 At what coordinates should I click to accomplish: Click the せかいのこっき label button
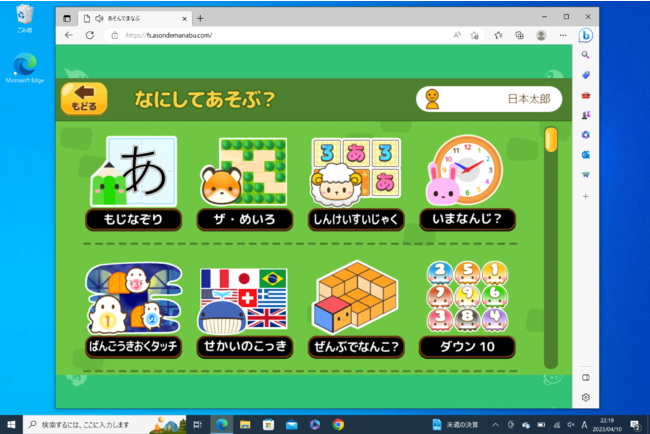tap(245, 347)
